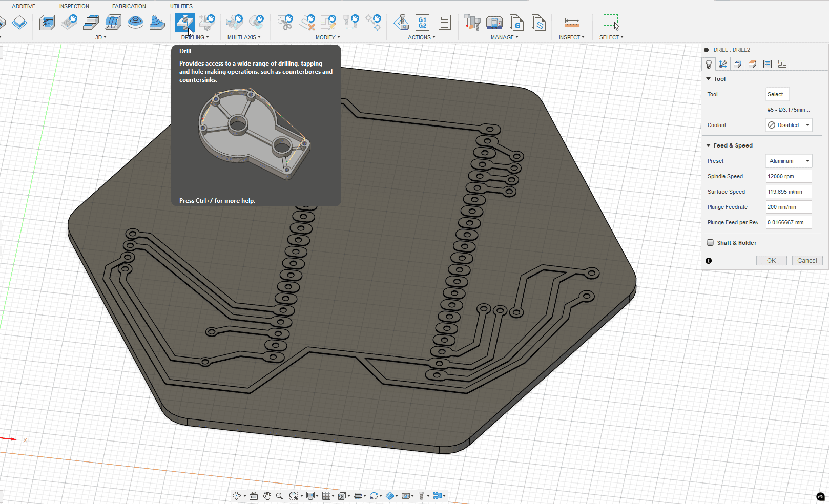The image size is (829, 504).
Task: Expand the INSPECT toolbar dropdown
Action: pyautogui.click(x=572, y=37)
